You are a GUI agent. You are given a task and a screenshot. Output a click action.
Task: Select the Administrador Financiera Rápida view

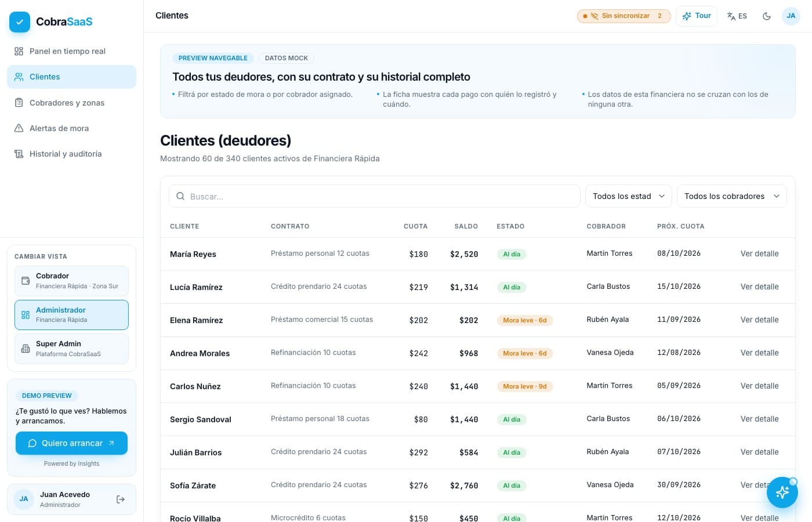[x=71, y=315]
